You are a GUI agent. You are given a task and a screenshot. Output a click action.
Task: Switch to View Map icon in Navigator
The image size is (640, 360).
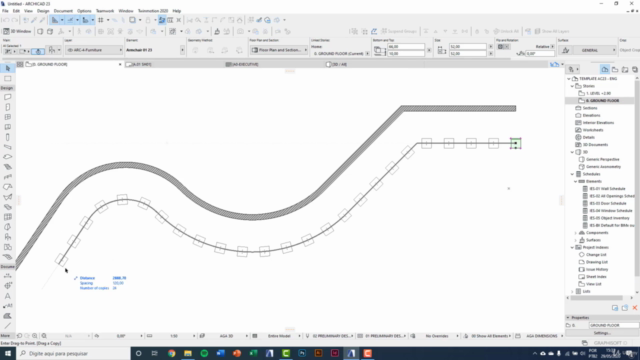click(615, 70)
